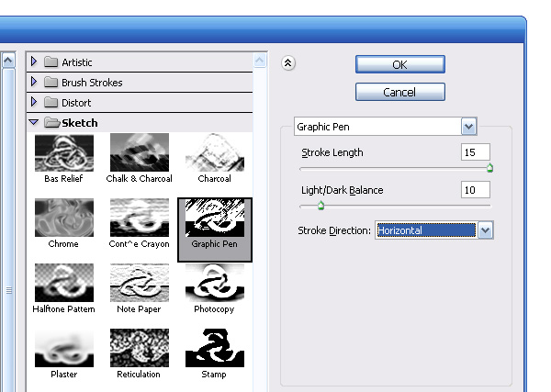551x392 pixels.
Task: Click the Artistic category label
Action: 77,62
